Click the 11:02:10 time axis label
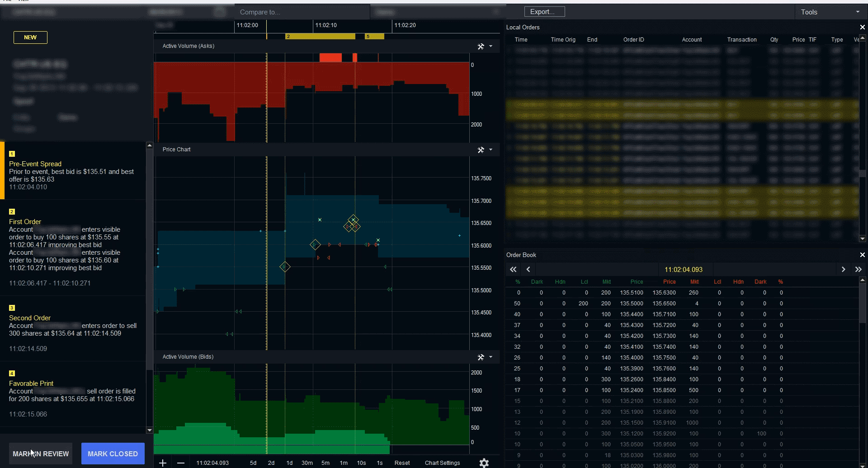The image size is (868, 468). 326,25
